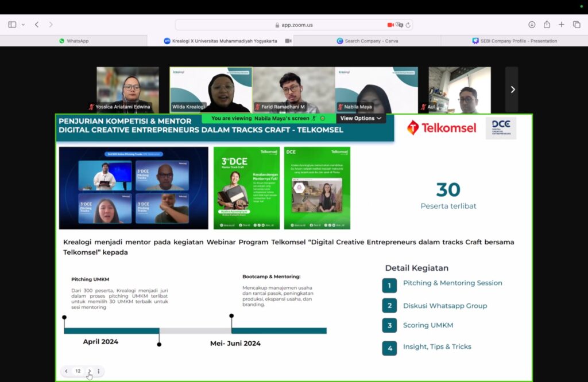Open SEBI Company Profile - Presentation tab
This screenshot has height=382, width=588.
pyautogui.click(x=514, y=41)
